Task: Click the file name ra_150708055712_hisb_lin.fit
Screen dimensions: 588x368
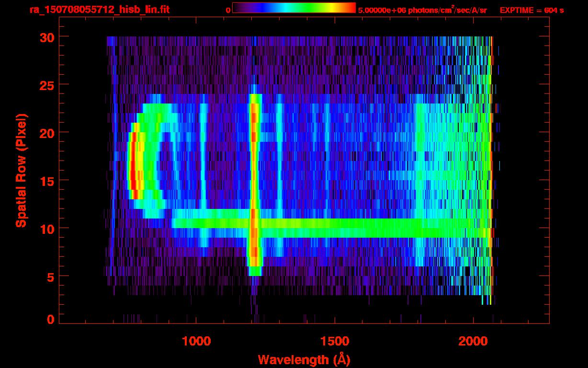Action: click(x=99, y=10)
